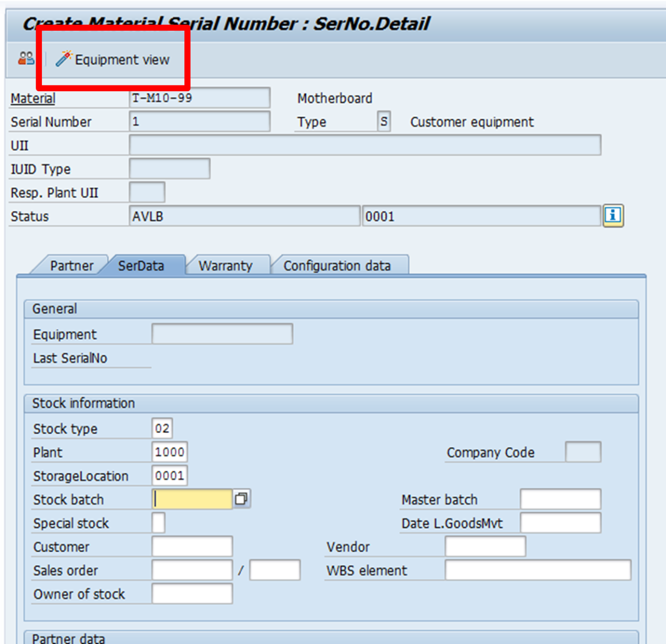Open the Equipment view button
This screenshot has height=644, width=666.
[112, 59]
